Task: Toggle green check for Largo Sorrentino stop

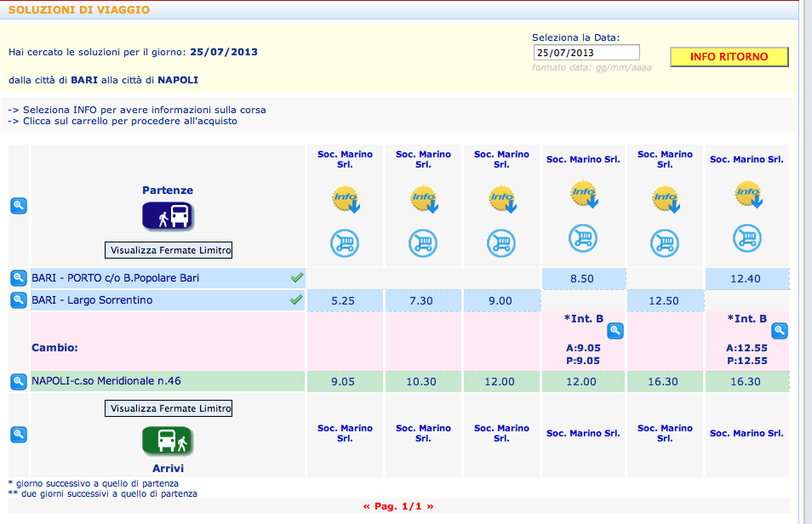Action: click(296, 299)
